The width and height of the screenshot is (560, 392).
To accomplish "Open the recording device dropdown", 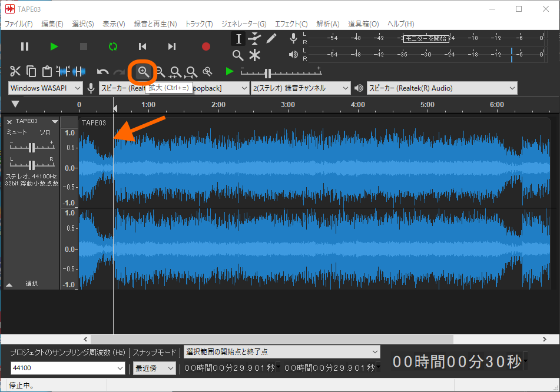I will (x=174, y=88).
